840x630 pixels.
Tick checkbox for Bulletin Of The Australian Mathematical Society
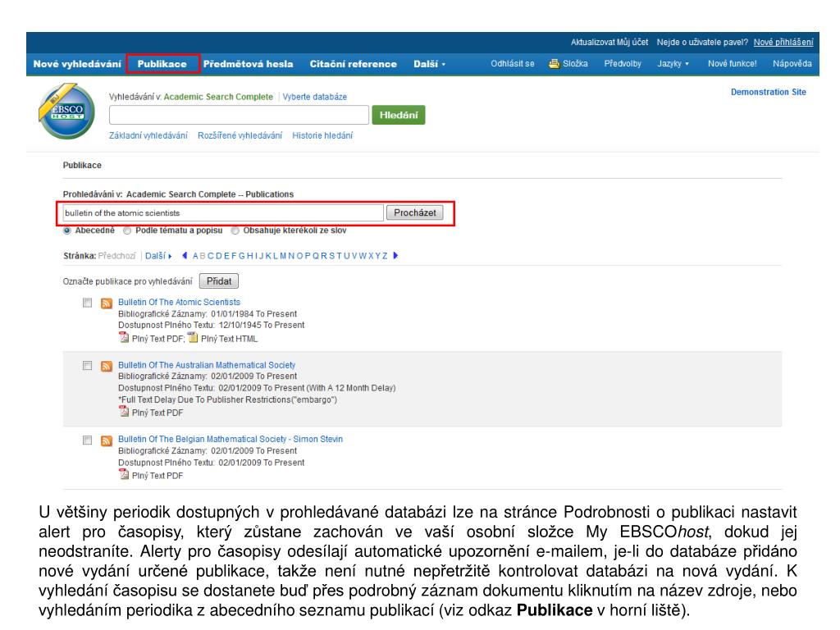87,365
